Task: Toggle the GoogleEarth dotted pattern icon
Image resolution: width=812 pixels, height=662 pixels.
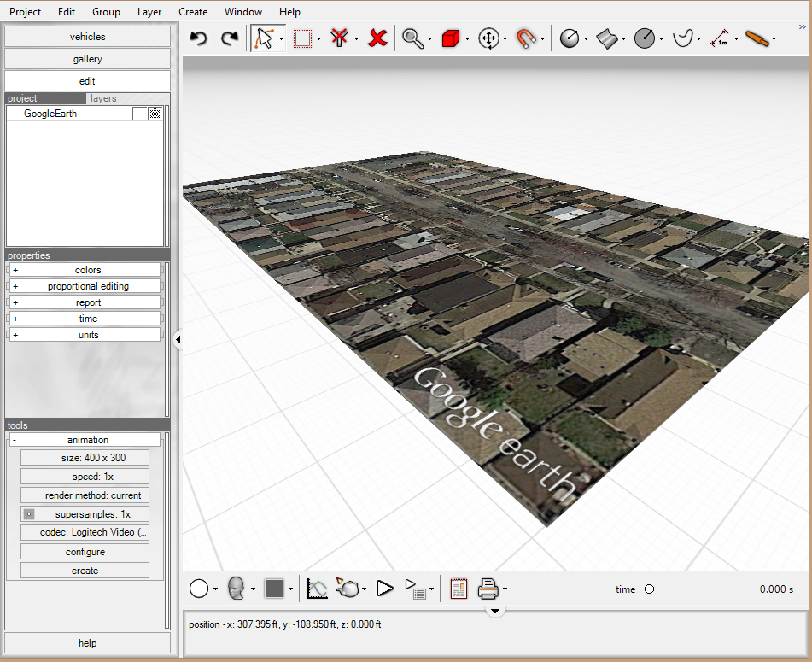Action: coord(155,114)
